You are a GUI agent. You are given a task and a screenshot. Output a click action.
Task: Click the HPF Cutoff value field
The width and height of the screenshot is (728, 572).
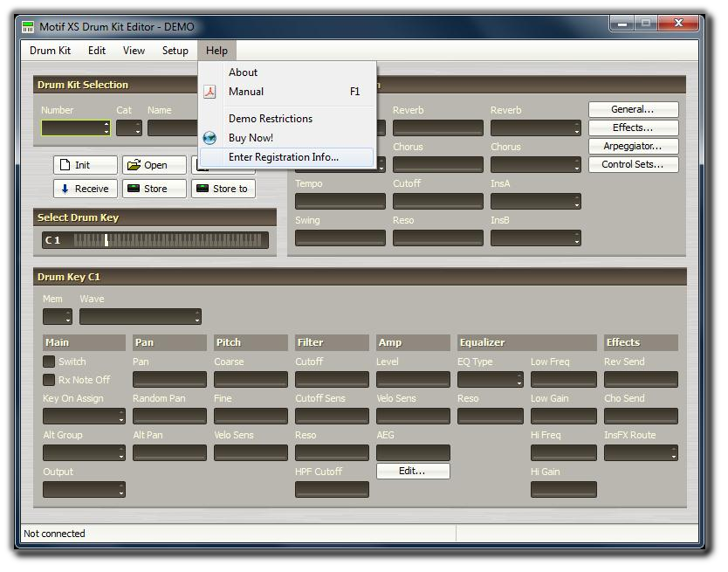pos(332,490)
